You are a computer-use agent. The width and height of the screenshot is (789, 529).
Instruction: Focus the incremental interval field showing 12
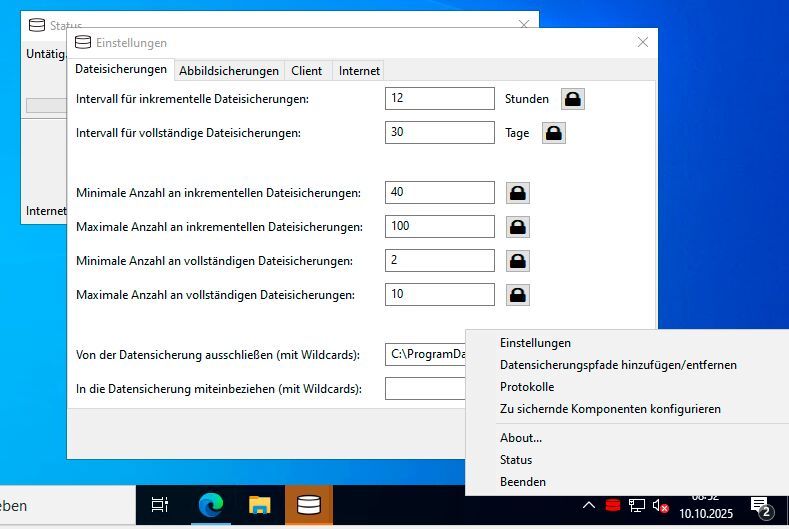[440, 99]
